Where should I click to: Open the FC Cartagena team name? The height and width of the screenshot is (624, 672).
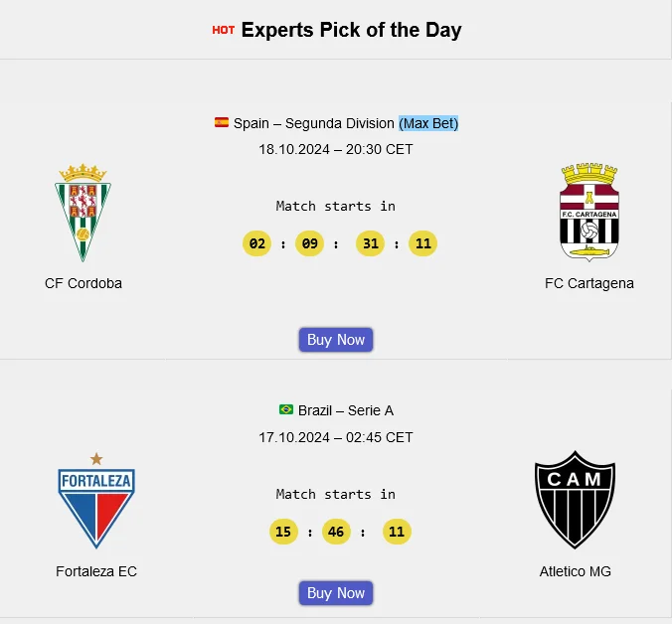588,283
